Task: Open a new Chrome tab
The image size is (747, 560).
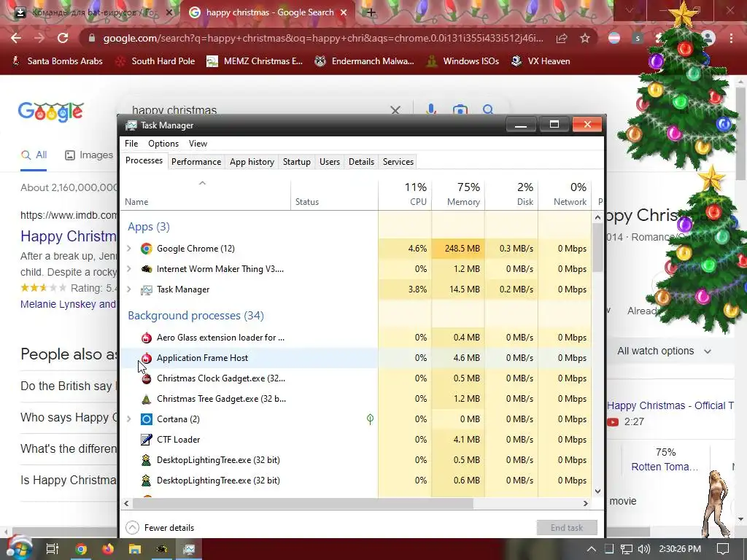Action: (371, 13)
